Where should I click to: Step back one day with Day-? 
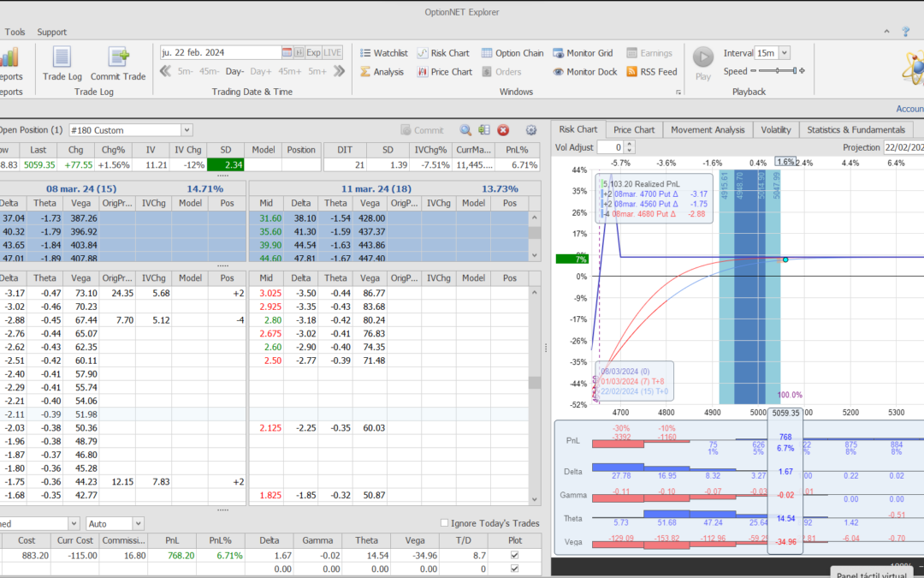(x=234, y=72)
